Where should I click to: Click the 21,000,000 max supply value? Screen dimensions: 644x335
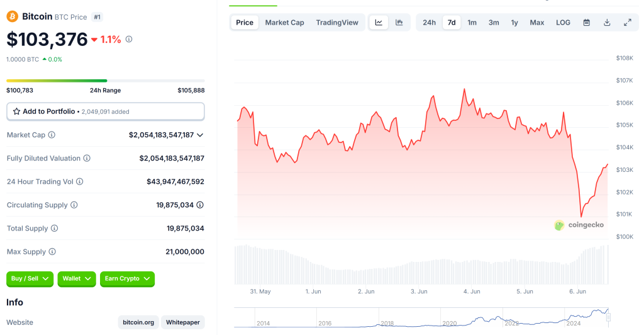(185, 251)
